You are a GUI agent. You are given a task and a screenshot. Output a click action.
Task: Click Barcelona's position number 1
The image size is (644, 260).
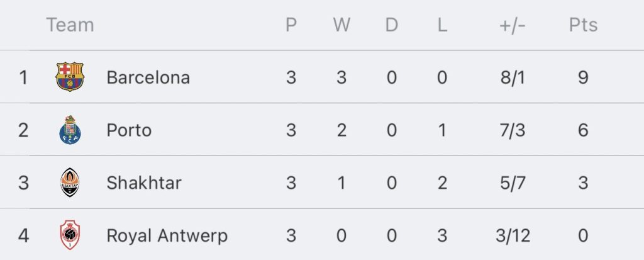[23, 77]
